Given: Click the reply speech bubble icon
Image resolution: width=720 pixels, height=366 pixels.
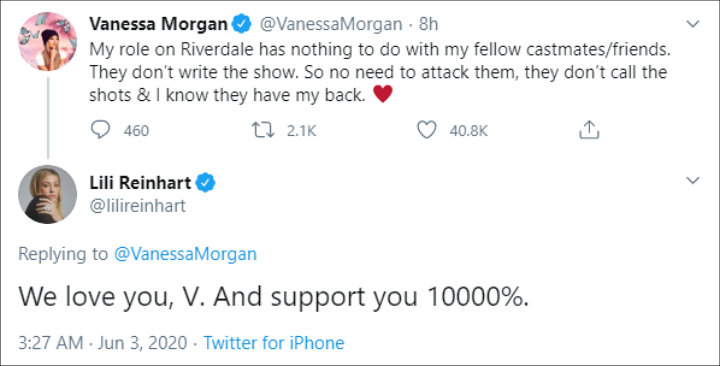Looking at the screenshot, I should click(100, 130).
